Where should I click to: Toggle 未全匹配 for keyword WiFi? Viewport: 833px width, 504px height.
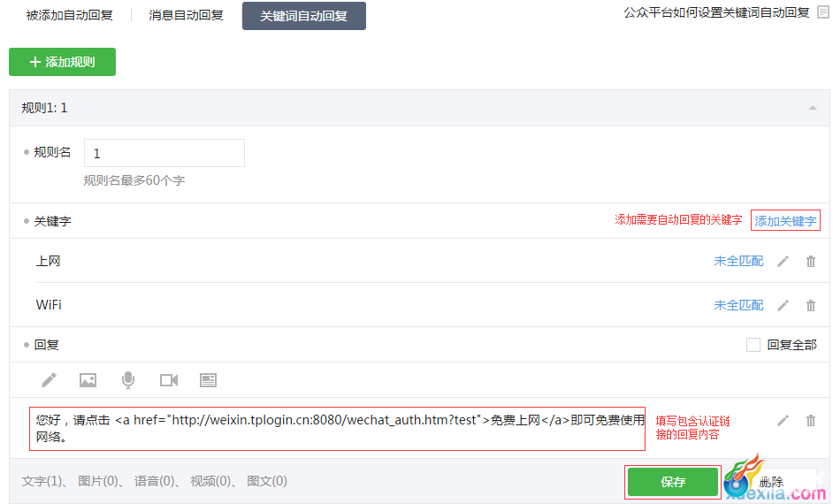tap(738, 305)
